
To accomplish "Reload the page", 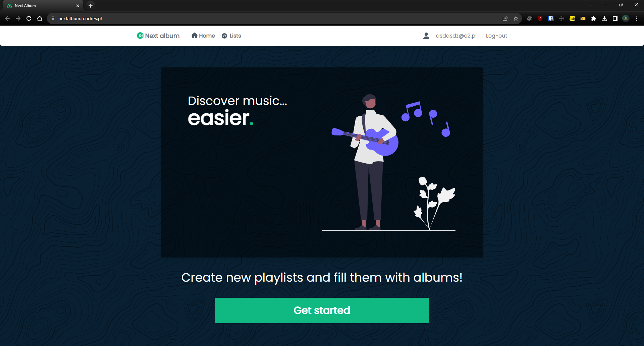I will (29, 18).
